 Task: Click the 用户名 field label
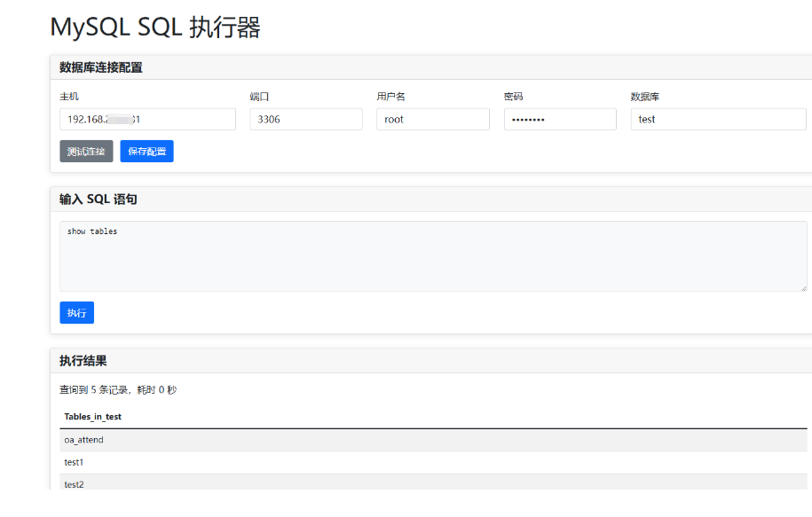391,97
